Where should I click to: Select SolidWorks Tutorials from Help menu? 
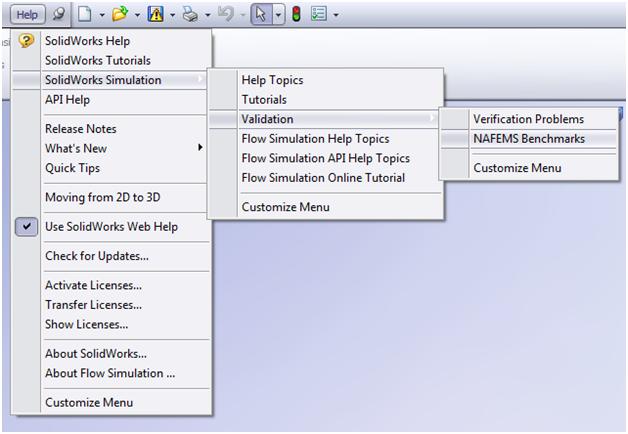click(98, 61)
